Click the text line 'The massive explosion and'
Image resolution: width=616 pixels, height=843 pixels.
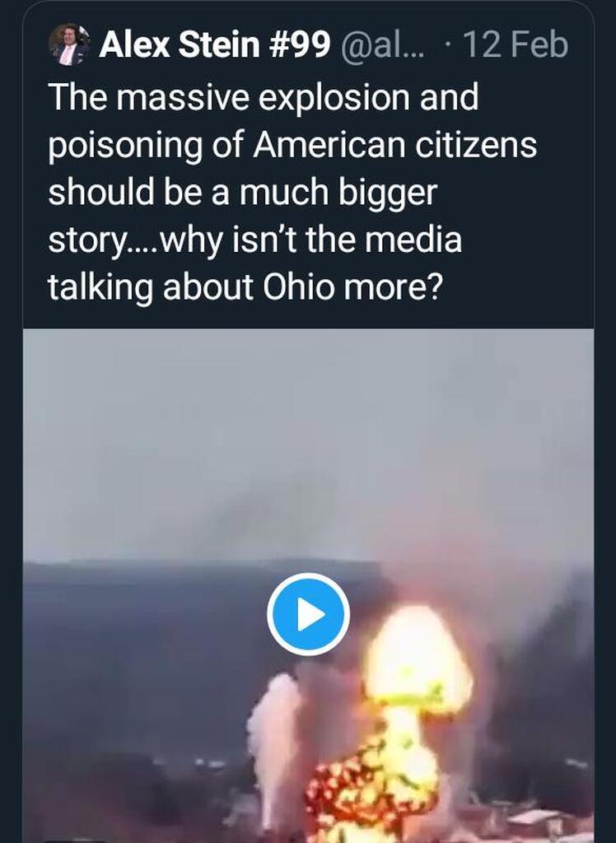coord(264,97)
